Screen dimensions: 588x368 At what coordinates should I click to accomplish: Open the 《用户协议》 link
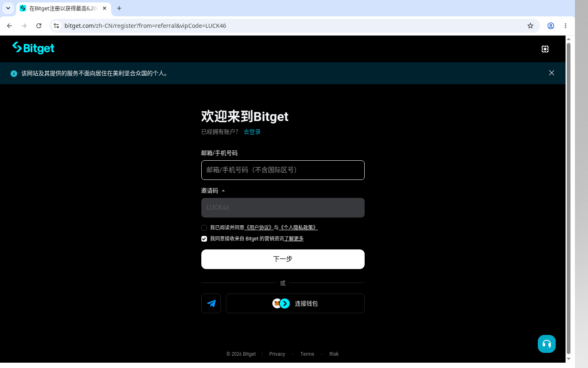click(259, 228)
